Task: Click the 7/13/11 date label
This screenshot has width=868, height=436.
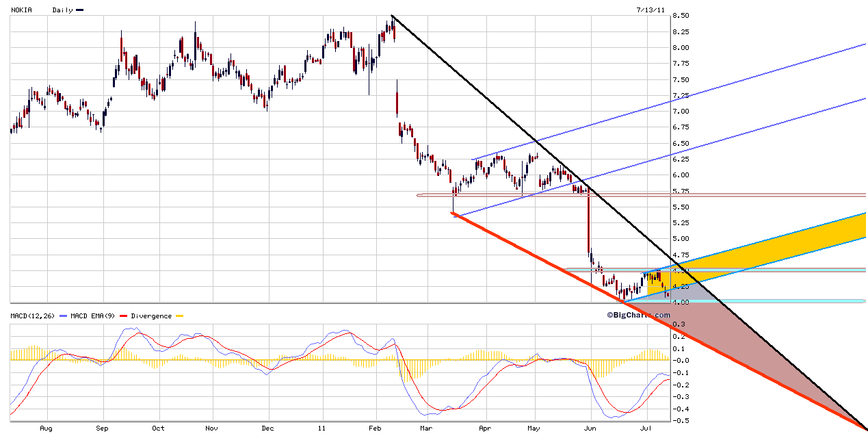Action: point(650,10)
